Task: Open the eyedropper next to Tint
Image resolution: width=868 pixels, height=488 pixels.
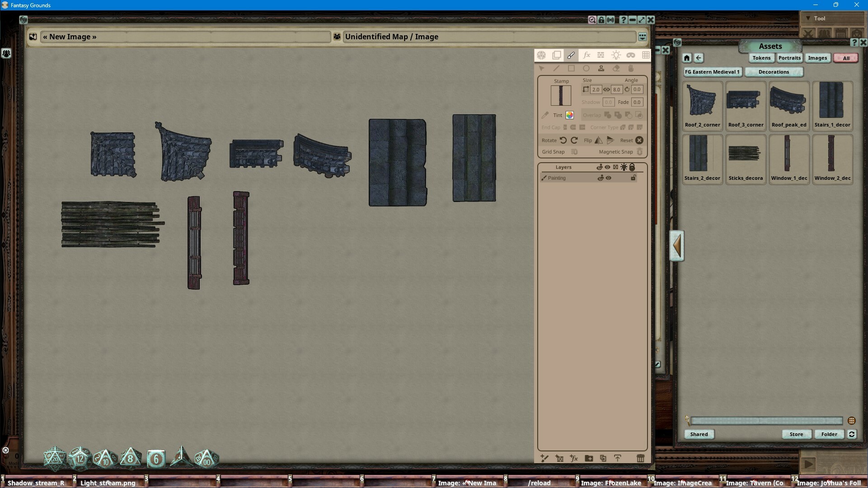Action: [x=544, y=115]
